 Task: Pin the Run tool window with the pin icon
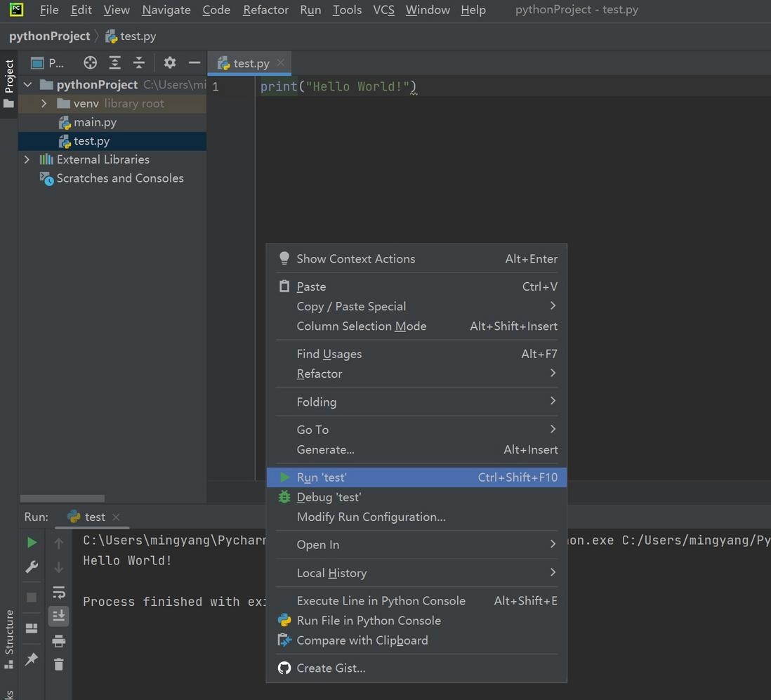coord(31,659)
